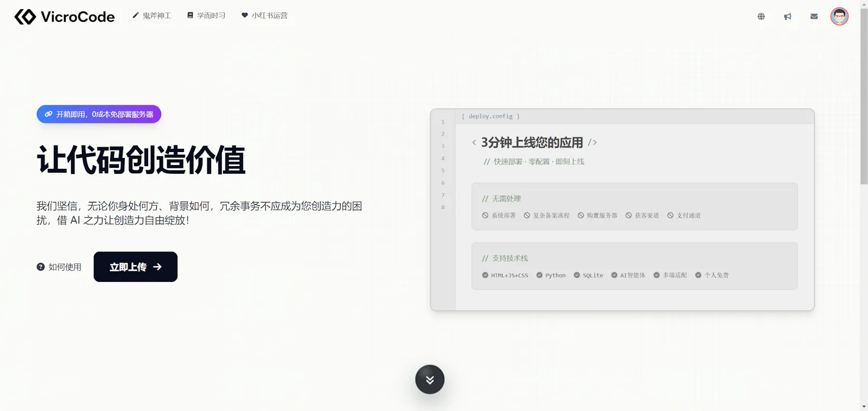The height and width of the screenshot is (411, 868).
Task: Click the AI智能体 label text
Action: coord(633,275)
